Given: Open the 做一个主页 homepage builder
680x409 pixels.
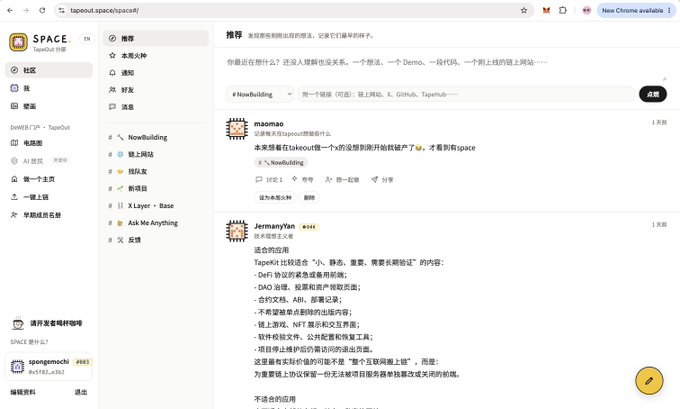Looking at the screenshot, I should click(x=49, y=179).
